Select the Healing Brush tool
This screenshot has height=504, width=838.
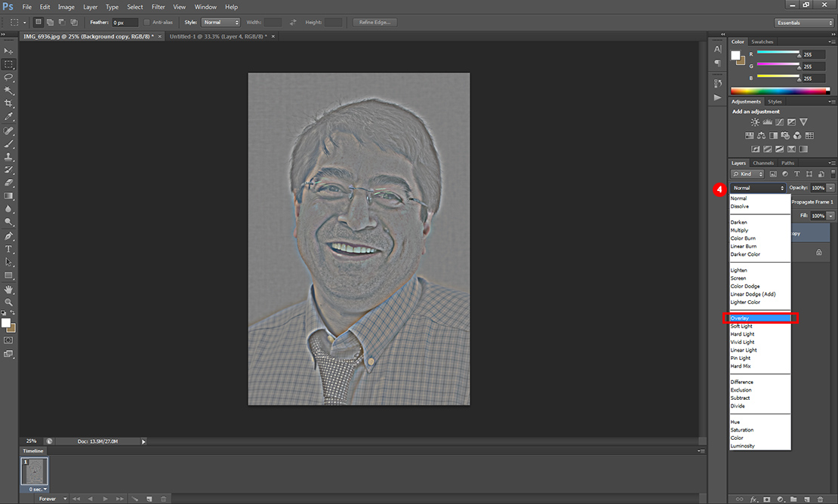[x=8, y=131]
